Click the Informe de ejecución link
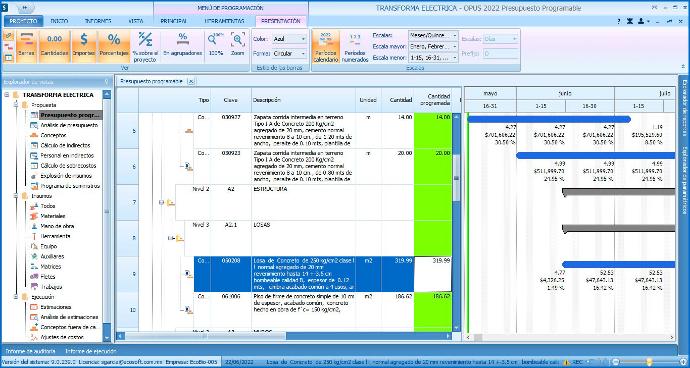This screenshot has height=368, width=690. click(x=91, y=351)
